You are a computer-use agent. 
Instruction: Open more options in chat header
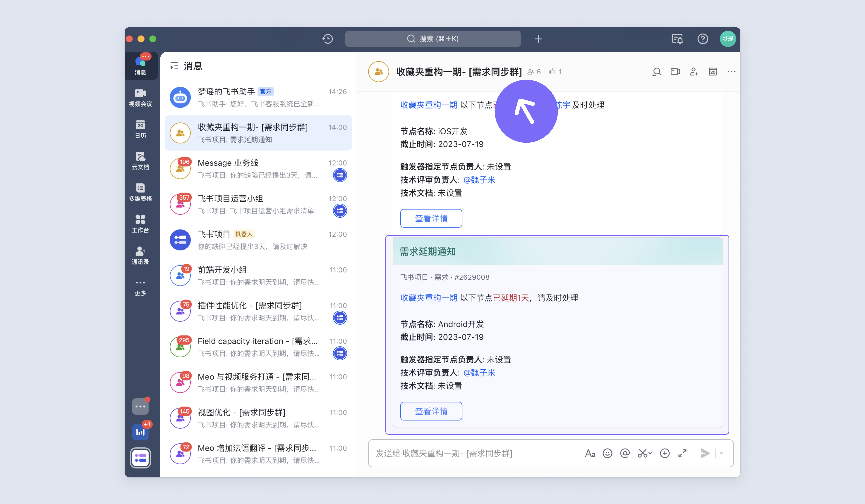pos(731,72)
